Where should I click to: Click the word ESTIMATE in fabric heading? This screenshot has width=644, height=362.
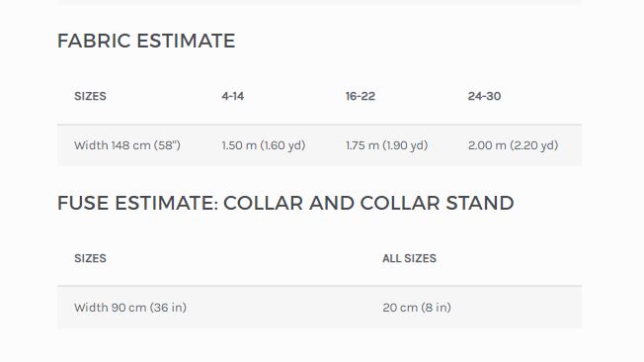[x=186, y=41]
